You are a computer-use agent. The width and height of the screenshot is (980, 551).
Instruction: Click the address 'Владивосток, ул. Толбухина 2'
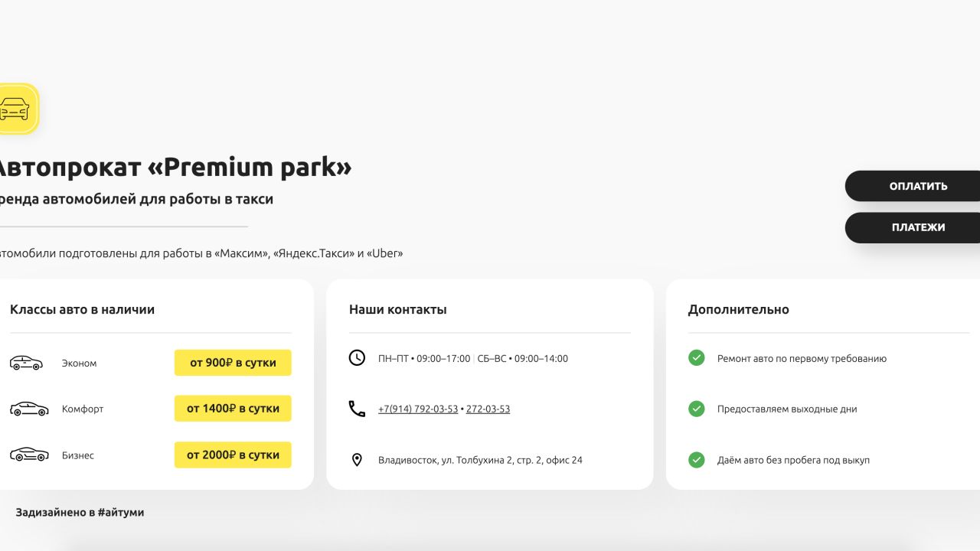480,460
